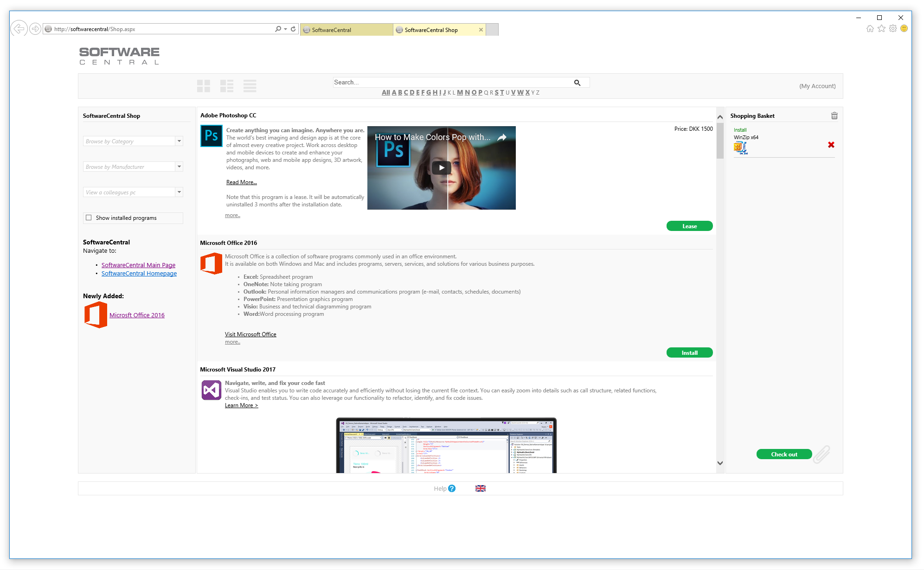Click the Check out button
Viewport: 924px width, 570px height.
[x=783, y=454]
